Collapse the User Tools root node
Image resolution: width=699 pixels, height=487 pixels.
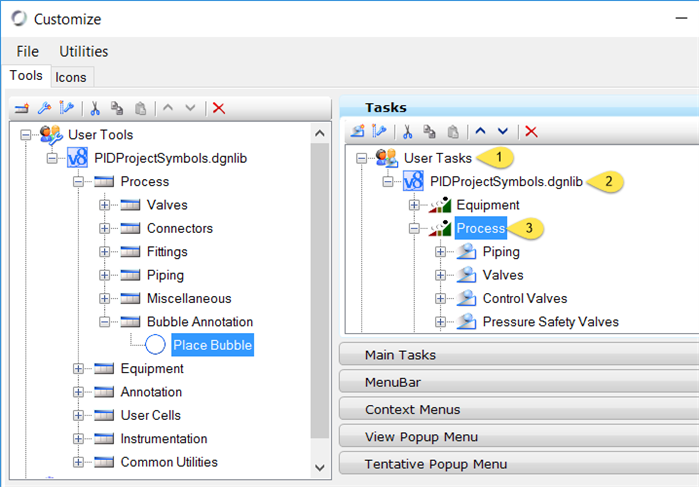pyautogui.click(x=26, y=135)
